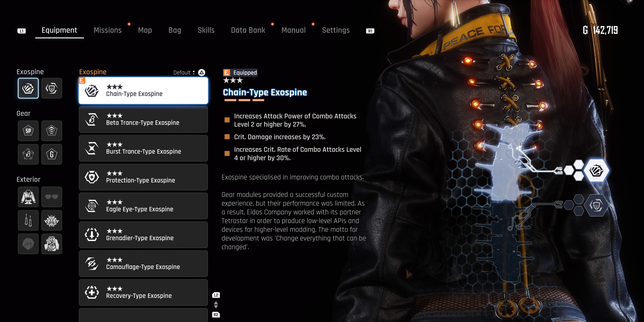
Task: Open the Map tab
Action: pyautogui.click(x=145, y=30)
